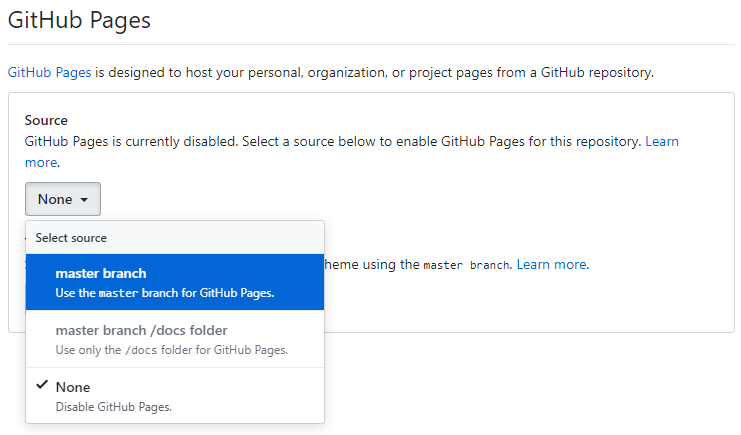Click the GitHub Pages page heading
The height and width of the screenshot is (435, 741).
point(79,20)
